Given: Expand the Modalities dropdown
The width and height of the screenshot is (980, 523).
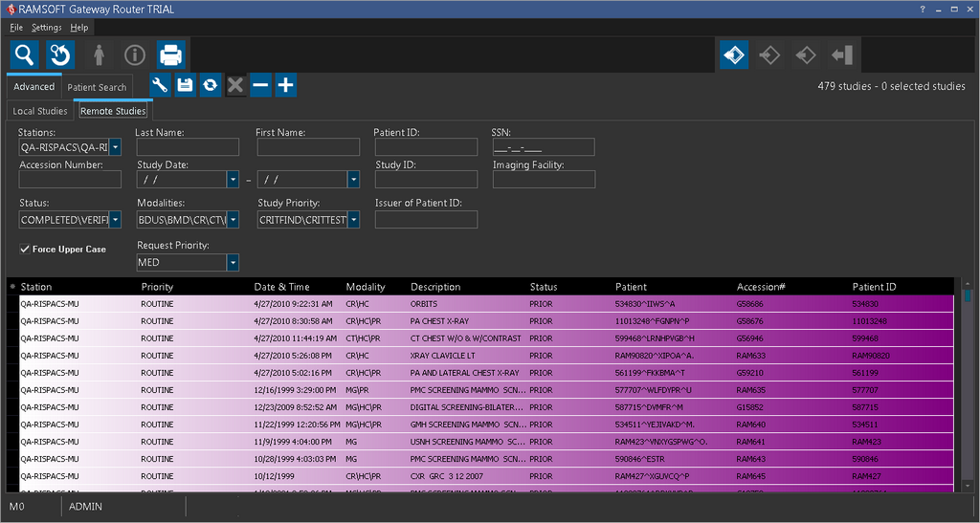Looking at the screenshot, I should point(233,220).
